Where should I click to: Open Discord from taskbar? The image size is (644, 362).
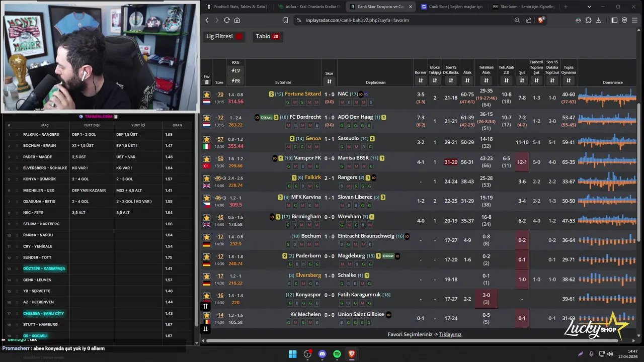click(323, 354)
